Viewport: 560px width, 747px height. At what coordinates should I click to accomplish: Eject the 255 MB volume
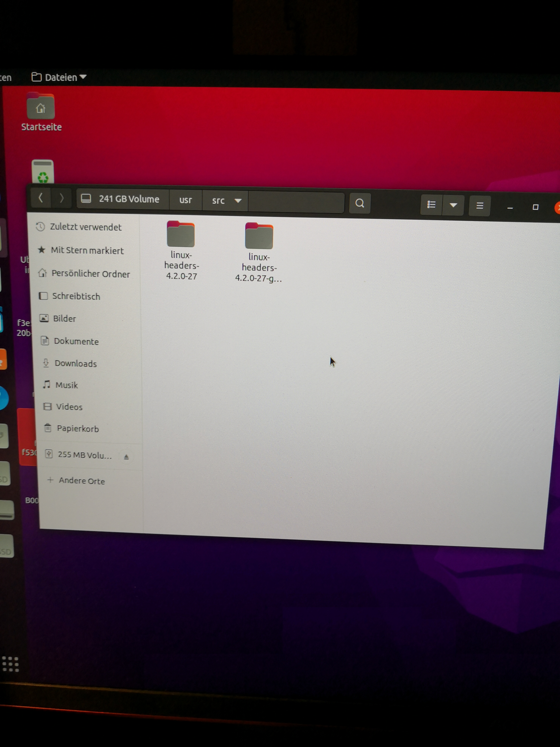click(126, 457)
